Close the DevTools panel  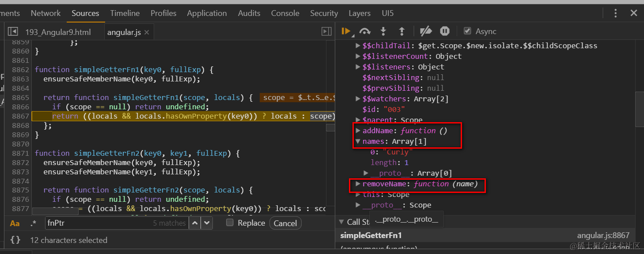[x=633, y=13]
